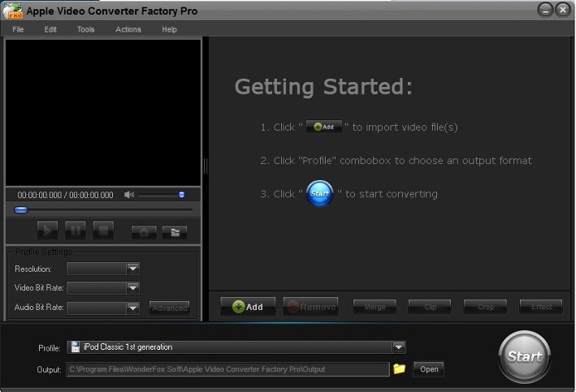This screenshot has width=576, height=392.
Task: Click the Output path text field
Action: 227,369
